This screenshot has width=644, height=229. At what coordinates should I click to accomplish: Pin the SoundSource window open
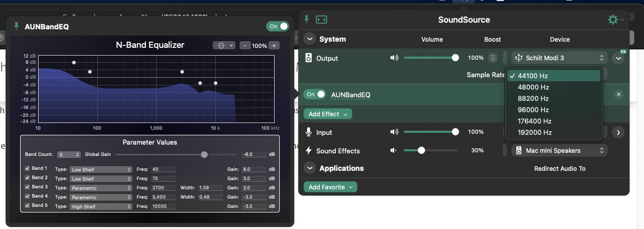coord(307,20)
